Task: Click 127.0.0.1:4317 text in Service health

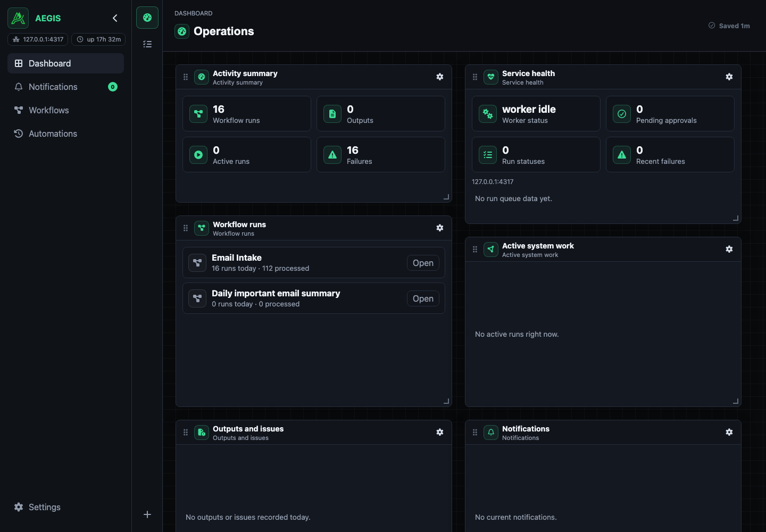Action: click(493, 182)
